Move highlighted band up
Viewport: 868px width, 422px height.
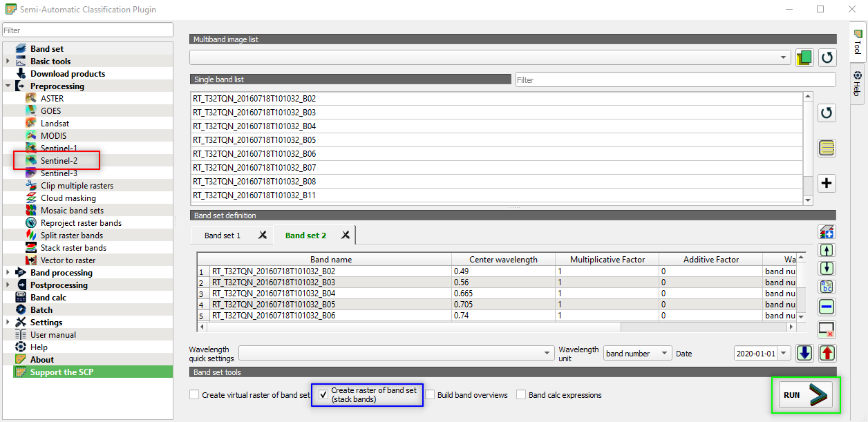pyautogui.click(x=827, y=250)
